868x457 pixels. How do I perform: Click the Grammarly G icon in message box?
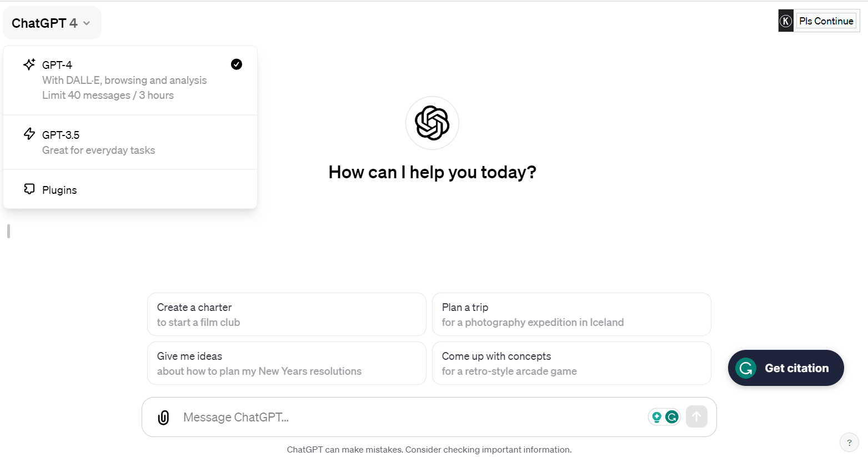tap(672, 417)
